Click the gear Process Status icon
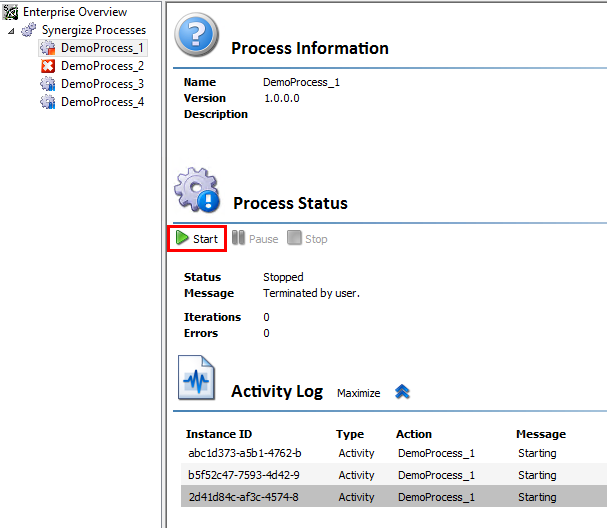607x528 pixels. pyautogui.click(x=197, y=190)
